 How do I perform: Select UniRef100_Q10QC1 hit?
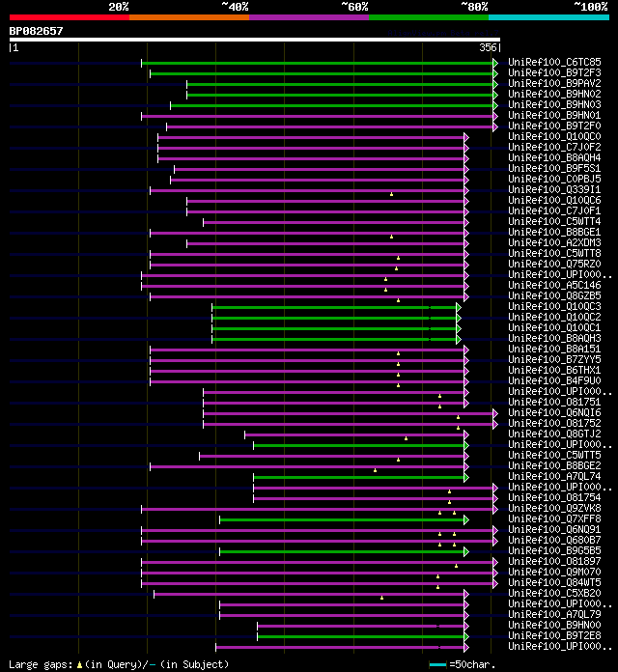click(554, 327)
